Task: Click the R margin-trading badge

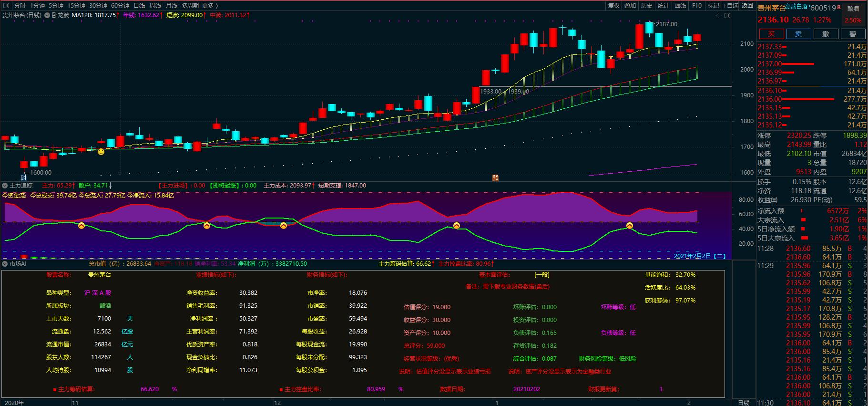Action: [839, 7]
